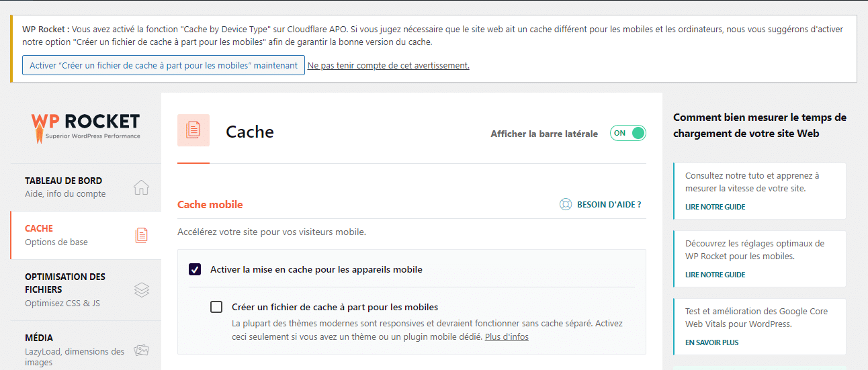
Task: Open Lire notre guide for mobile settings
Action: (715, 275)
